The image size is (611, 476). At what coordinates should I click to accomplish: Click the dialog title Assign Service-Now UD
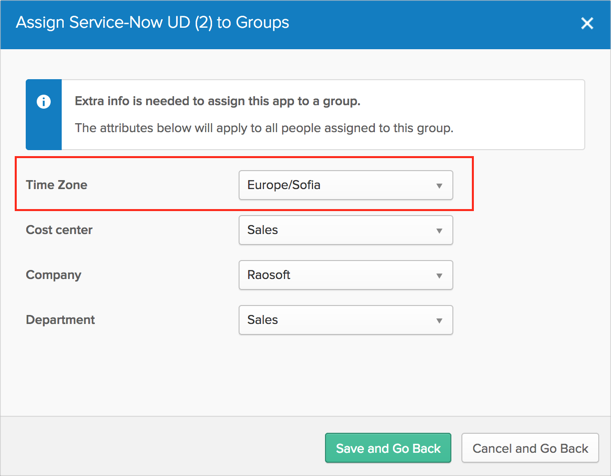point(151,22)
